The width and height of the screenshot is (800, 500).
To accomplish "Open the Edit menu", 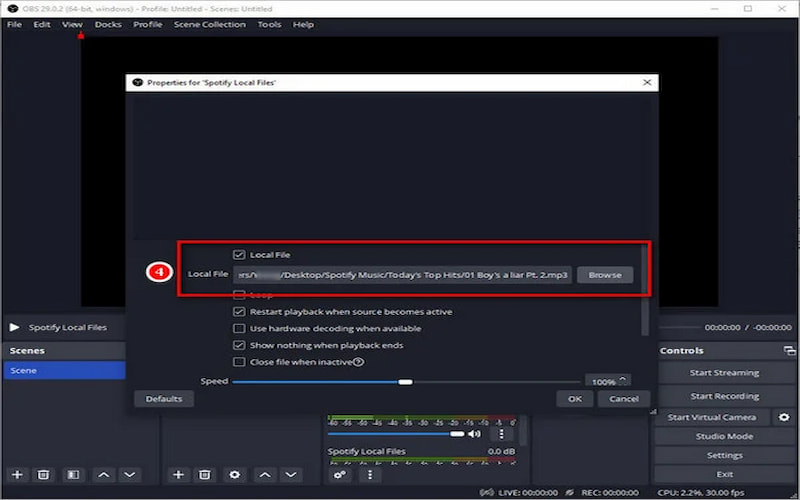I will [x=42, y=24].
